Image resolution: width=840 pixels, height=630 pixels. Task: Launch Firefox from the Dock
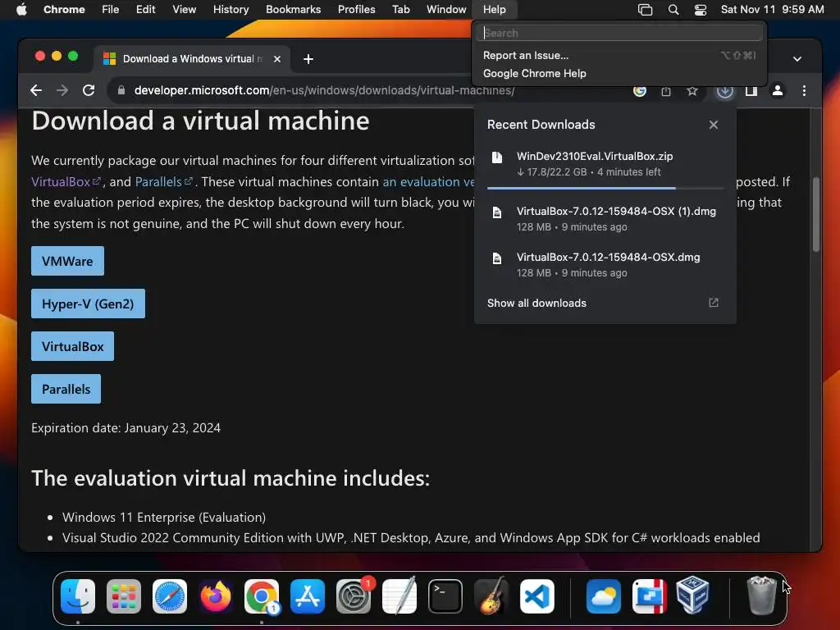point(216,596)
